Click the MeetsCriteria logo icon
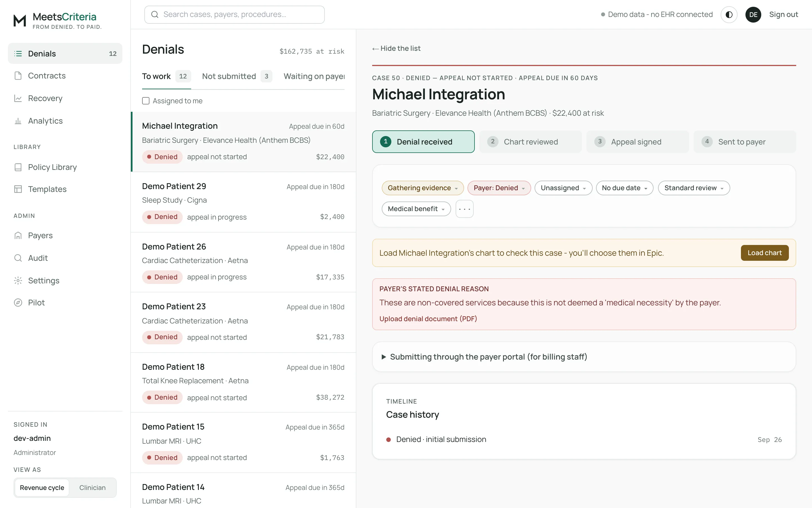The image size is (812, 508). [19, 21]
